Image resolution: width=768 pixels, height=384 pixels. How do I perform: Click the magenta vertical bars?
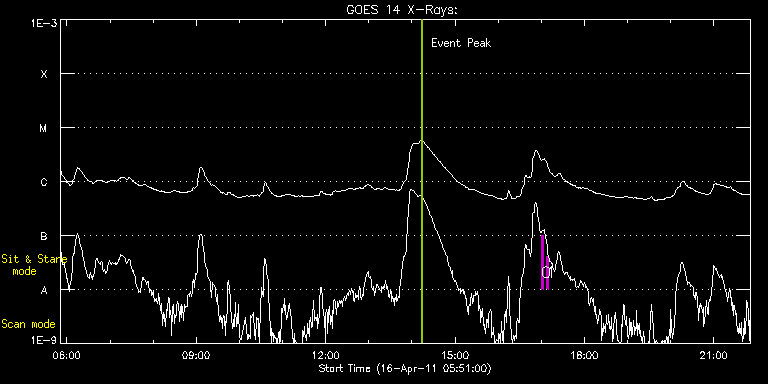click(545, 263)
